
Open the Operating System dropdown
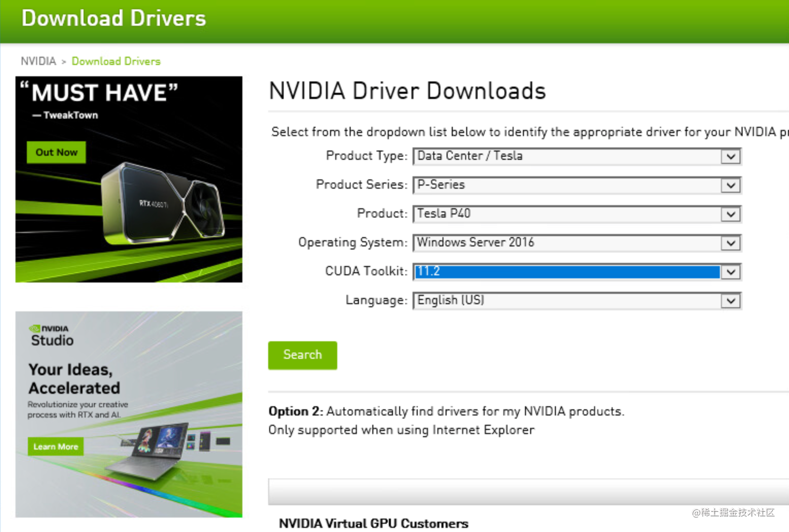(577, 243)
